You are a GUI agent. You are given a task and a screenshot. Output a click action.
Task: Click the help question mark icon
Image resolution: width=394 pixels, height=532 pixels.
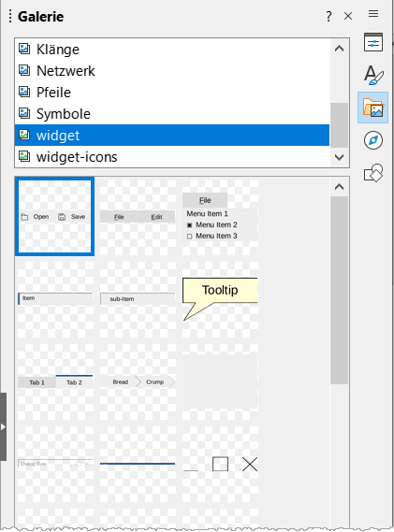[x=328, y=16]
